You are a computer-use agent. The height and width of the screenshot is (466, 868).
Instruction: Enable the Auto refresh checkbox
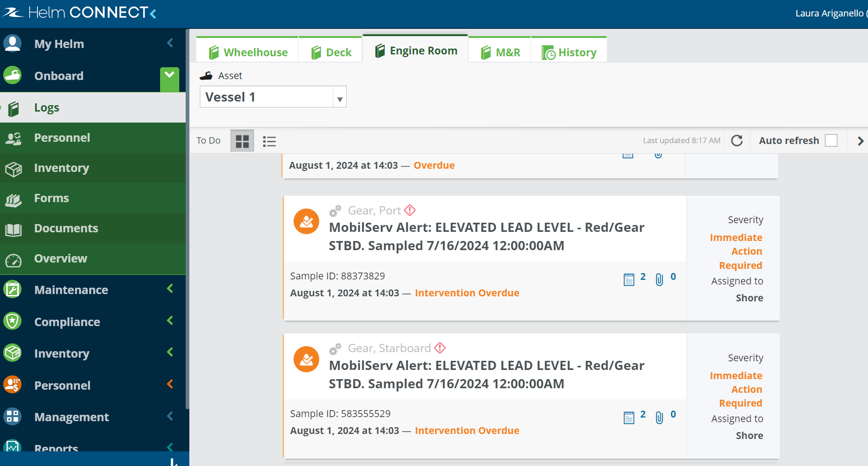831,140
